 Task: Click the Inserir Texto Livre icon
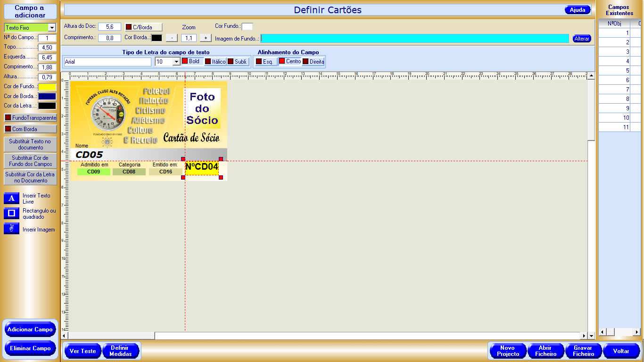point(12,198)
